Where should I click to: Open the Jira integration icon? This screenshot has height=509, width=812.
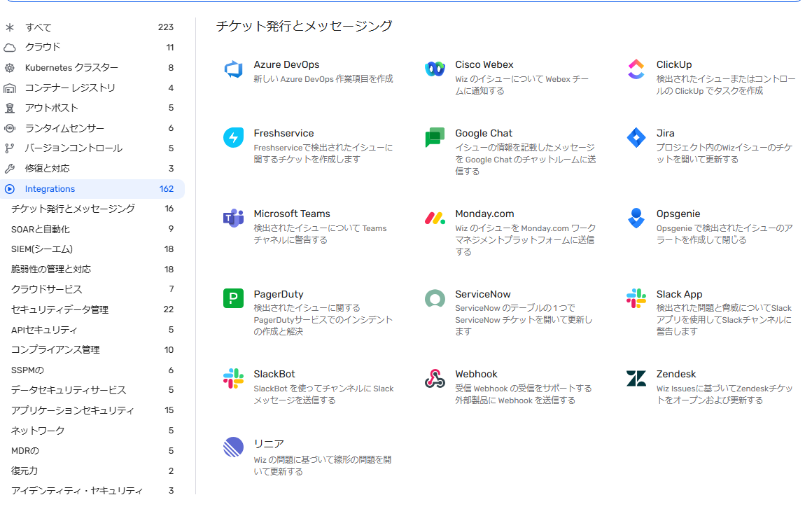point(636,138)
